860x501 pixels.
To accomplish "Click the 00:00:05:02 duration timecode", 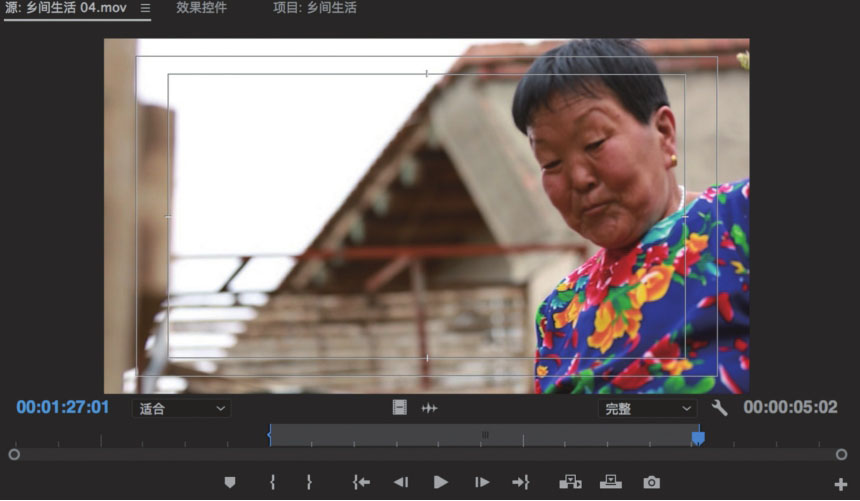I will coord(790,407).
